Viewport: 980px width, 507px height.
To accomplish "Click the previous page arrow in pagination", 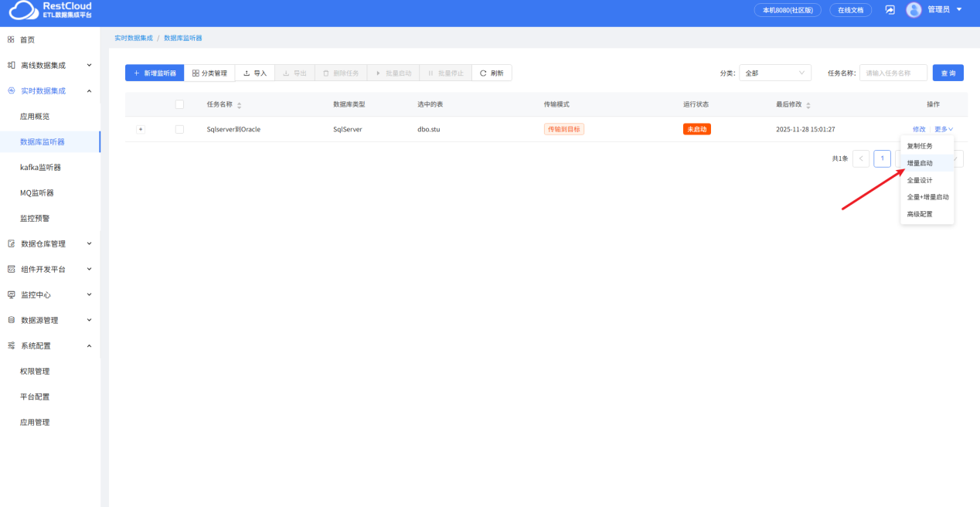I will [x=861, y=158].
